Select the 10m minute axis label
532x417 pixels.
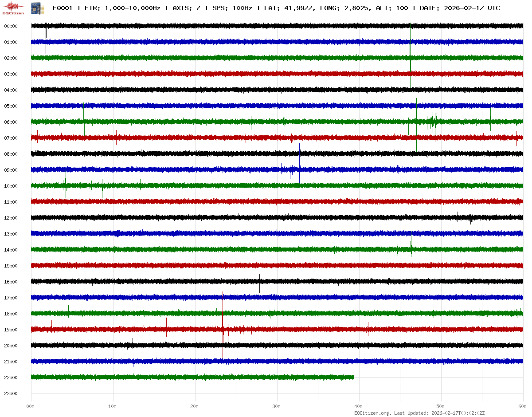113,406
